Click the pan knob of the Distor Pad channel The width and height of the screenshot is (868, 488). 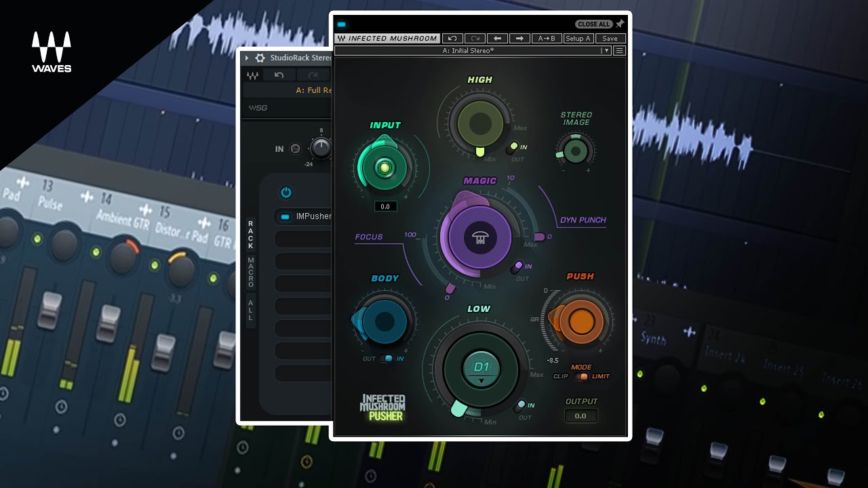[x=181, y=270]
